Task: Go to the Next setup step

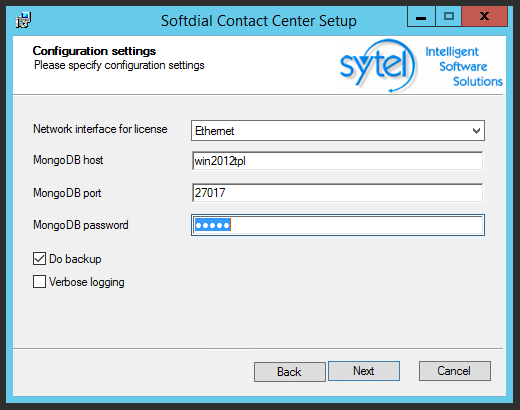Action: coord(364,371)
